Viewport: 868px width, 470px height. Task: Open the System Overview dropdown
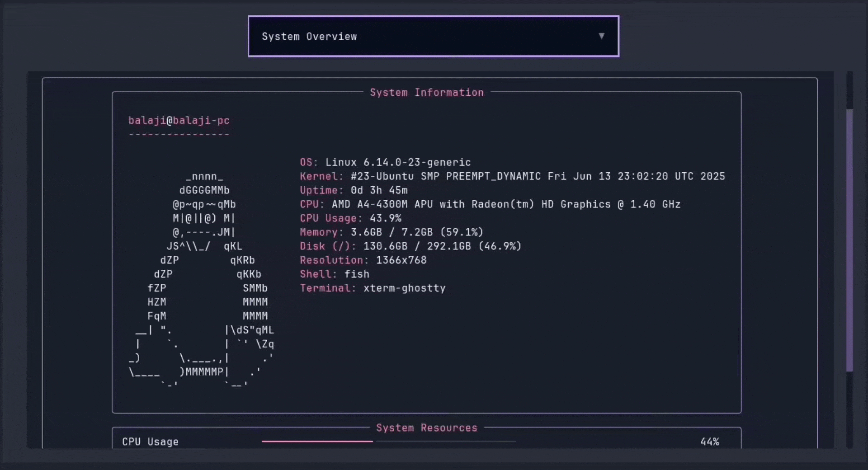(x=433, y=36)
